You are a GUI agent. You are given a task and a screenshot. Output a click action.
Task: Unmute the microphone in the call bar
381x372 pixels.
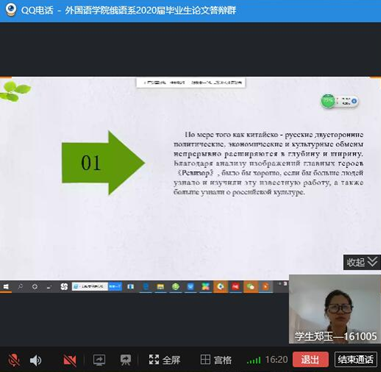tap(14, 360)
